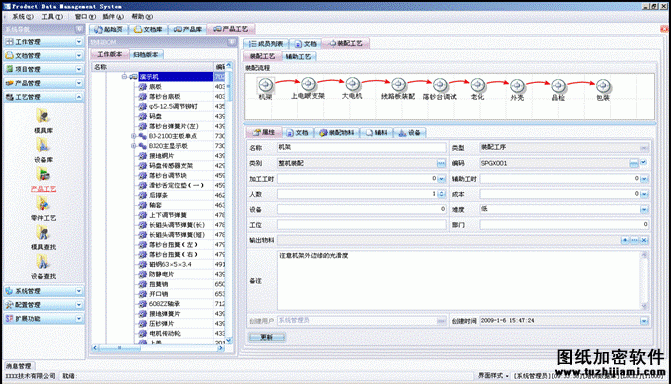Select the 上电源支架 process step node

click(x=308, y=84)
